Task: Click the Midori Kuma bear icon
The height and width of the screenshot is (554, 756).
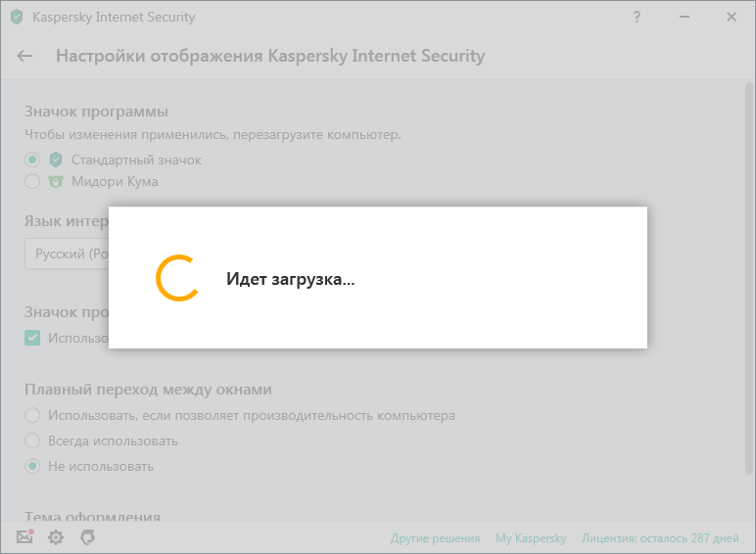Action: [x=56, y=181]
